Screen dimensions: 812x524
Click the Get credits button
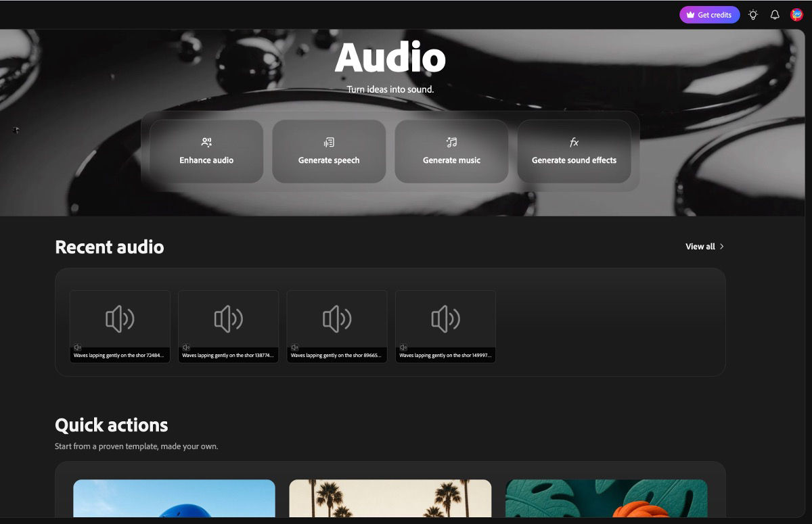[x=709, y=15]
